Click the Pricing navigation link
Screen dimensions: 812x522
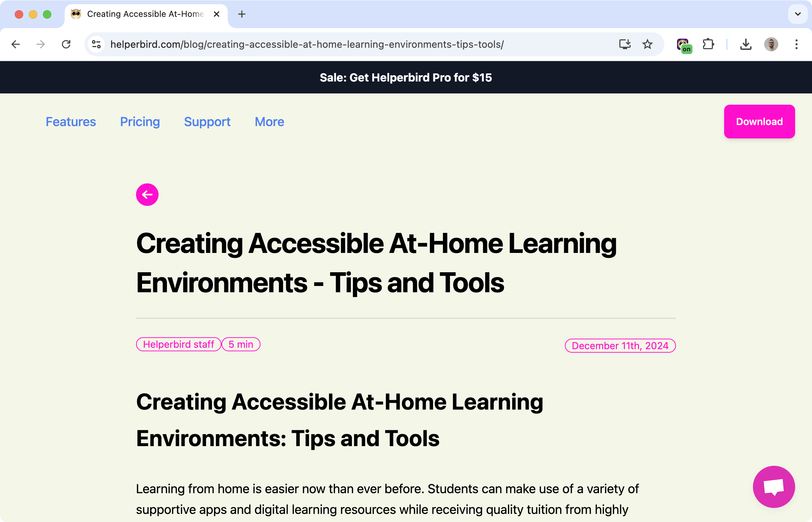140,122
